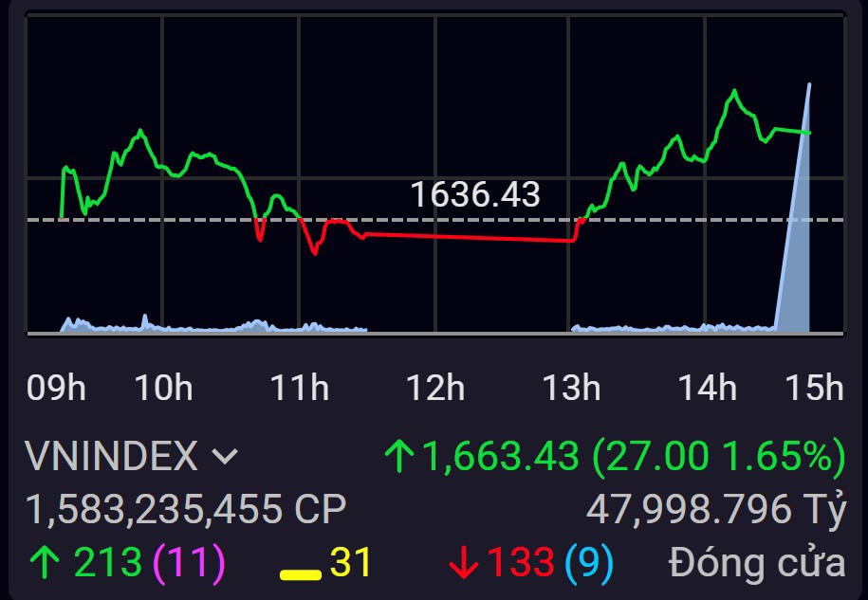Click the blue floor count (9)
Screen dimensions: 868x600
pyautogui.click(x=588, y=562)
